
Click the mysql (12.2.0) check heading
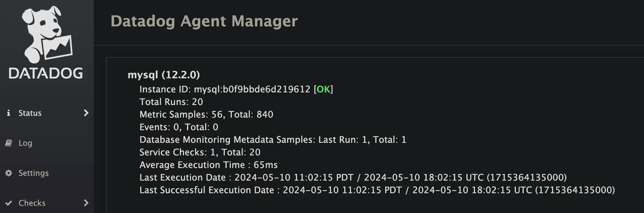click(164, 75)
